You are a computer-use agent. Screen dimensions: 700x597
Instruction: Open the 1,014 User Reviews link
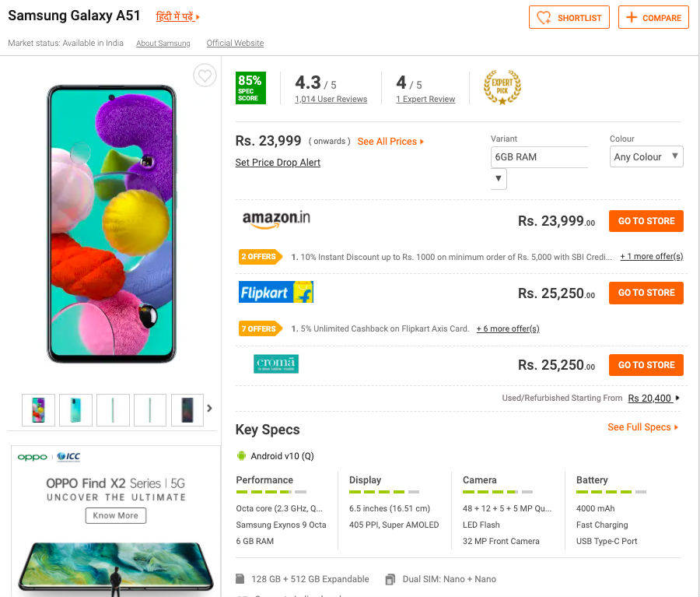[331, 100]
